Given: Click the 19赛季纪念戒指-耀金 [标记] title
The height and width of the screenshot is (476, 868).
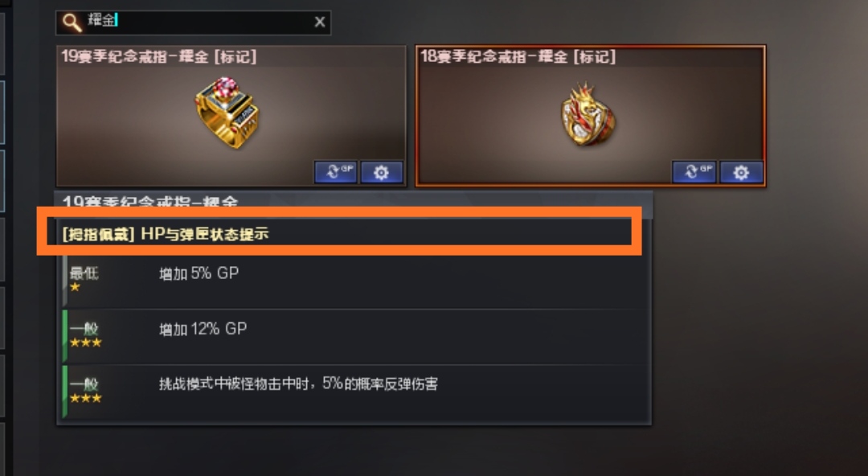Looking at the screenshot, I should click(159, 56).
